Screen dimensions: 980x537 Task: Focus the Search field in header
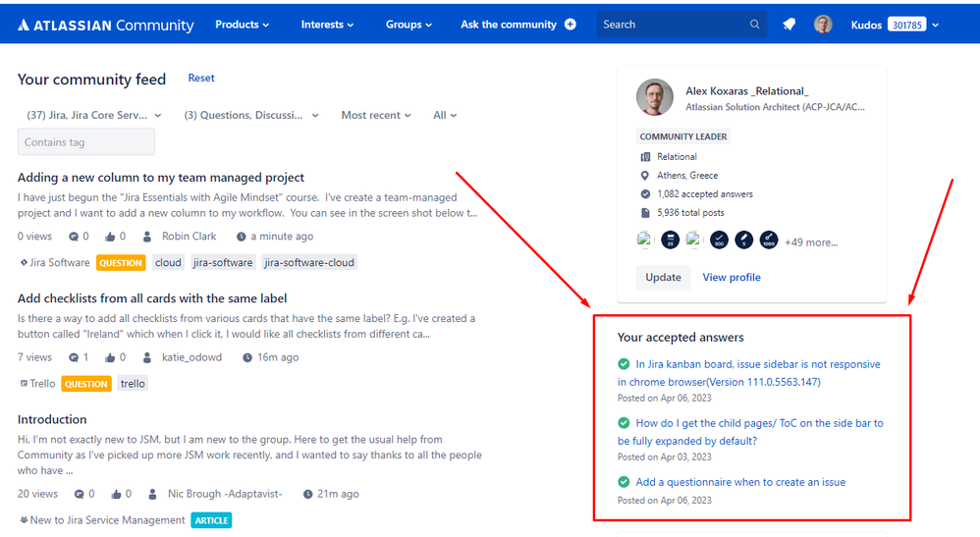681,25
